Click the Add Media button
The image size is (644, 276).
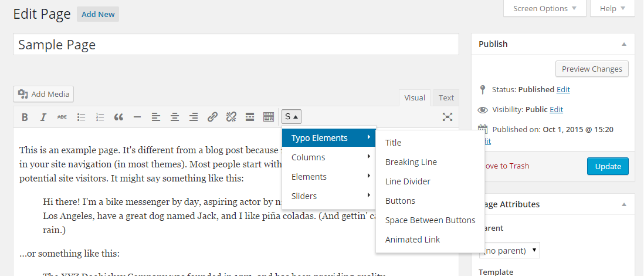[43, 94]
